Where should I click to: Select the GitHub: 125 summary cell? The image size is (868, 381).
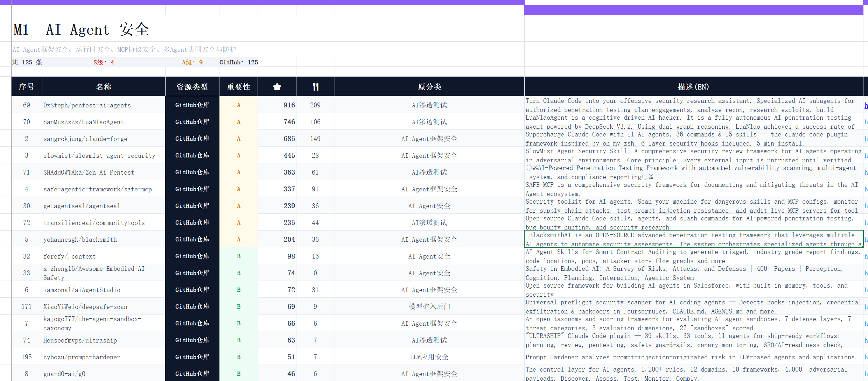click(x=238, y=62)
